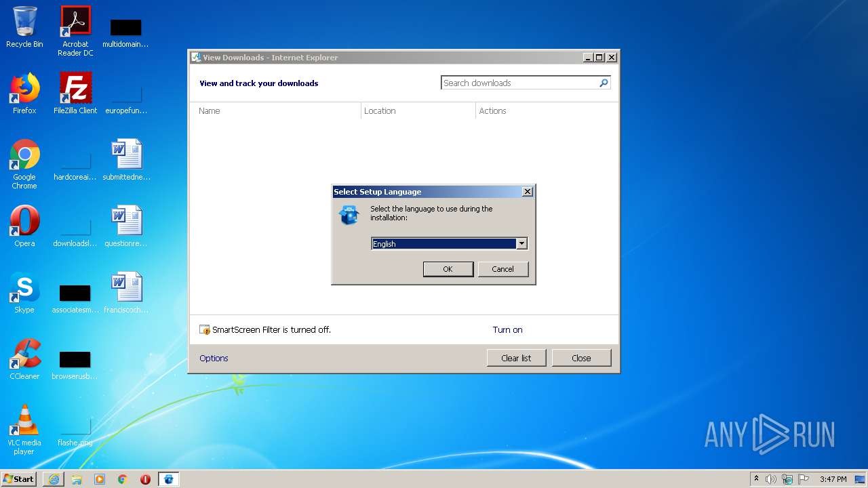This screenshot has height=488, width=868.
Task: Click search magnifier in downloads window
Action: pos(604,83)
